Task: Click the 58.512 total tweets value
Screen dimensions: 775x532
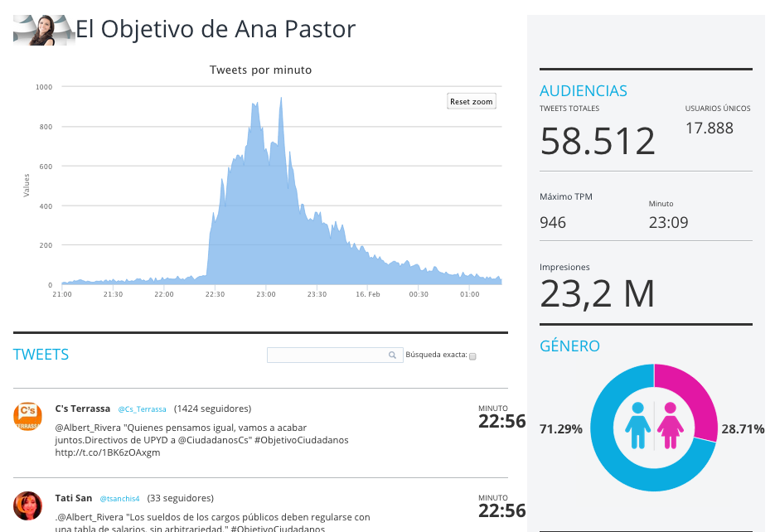Action: 598,141
